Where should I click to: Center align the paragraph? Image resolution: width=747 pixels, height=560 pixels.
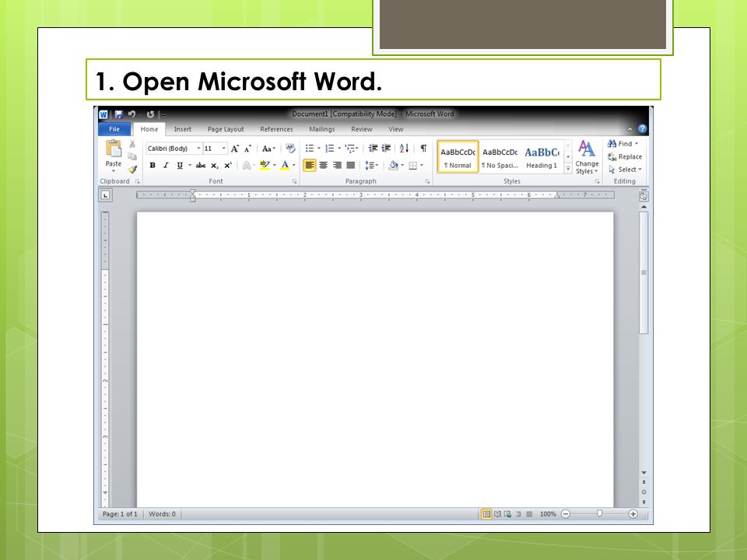[324, 165]
